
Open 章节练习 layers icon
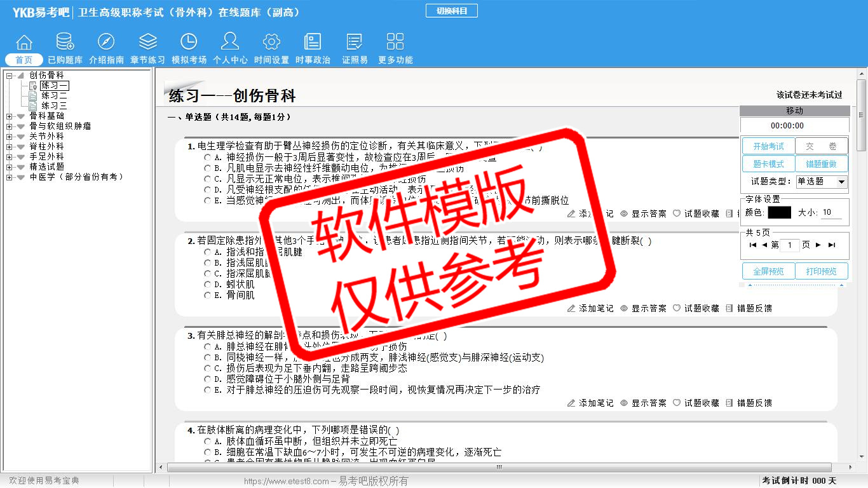(x=147, y=43)
